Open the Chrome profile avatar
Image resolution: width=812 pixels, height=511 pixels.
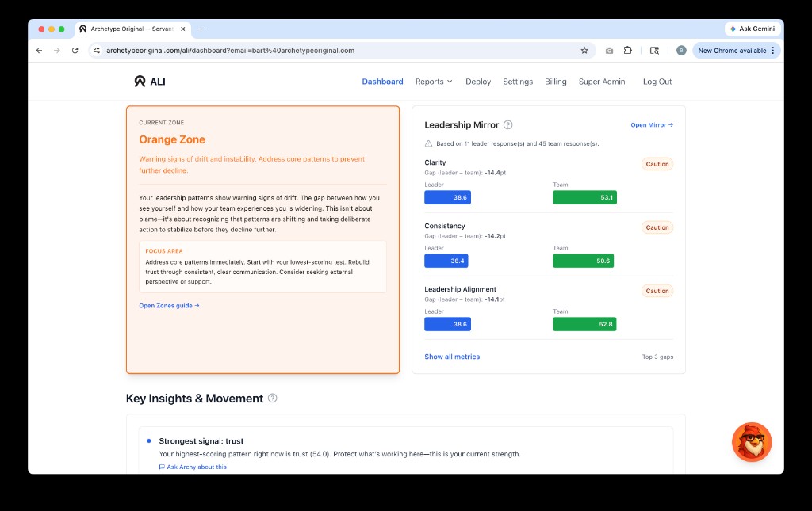681,50
